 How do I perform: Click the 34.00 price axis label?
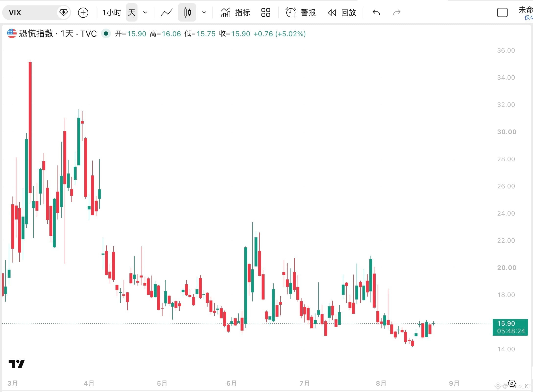(x=506, y=78)
